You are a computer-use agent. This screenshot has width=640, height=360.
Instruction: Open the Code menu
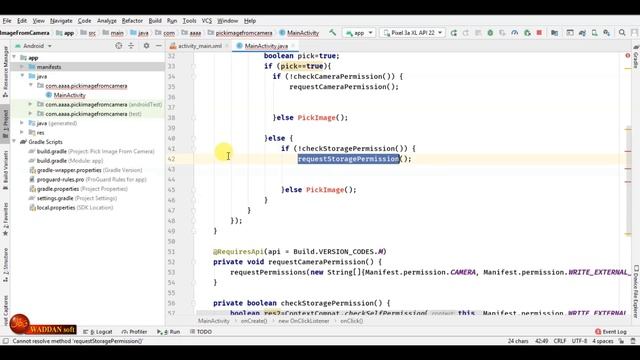point(84,20)
